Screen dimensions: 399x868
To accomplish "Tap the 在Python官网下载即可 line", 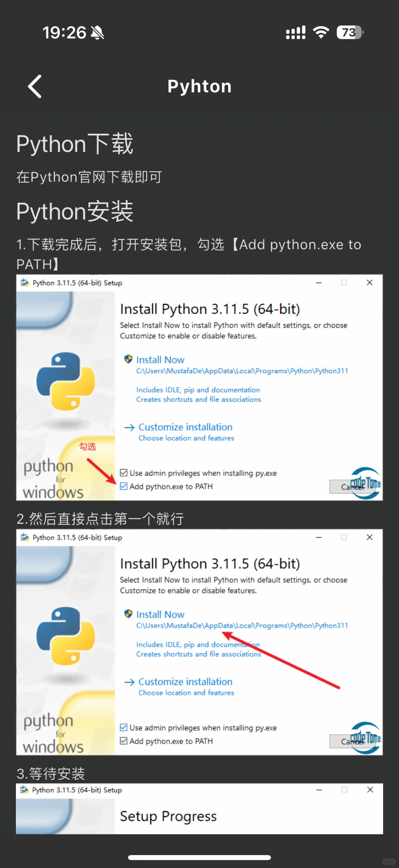I will click(89, 177).
